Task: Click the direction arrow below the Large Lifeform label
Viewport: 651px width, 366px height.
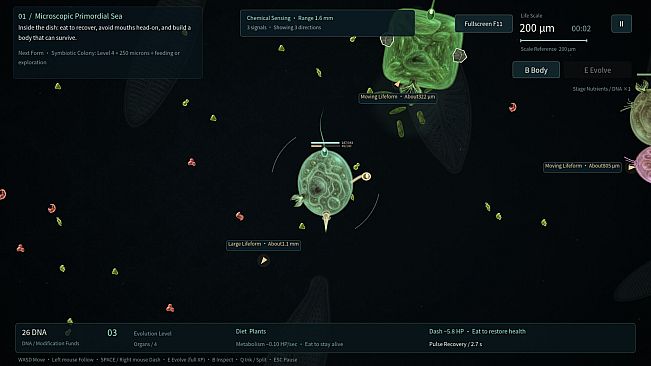Action: (263, 260)
